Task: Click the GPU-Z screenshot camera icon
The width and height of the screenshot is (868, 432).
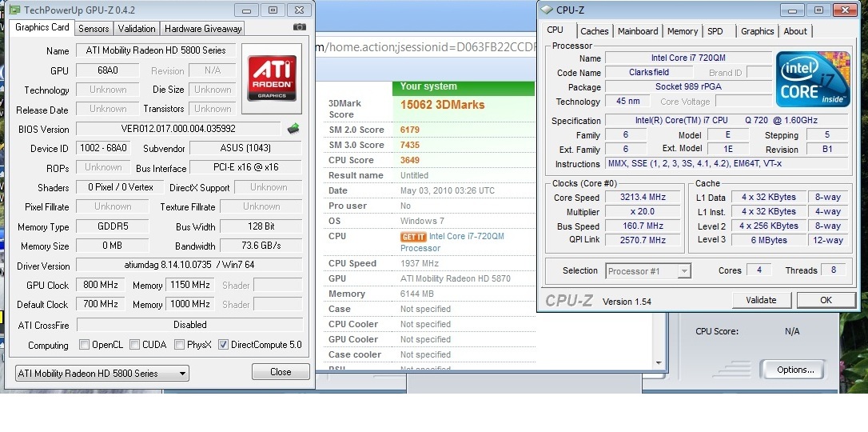Action: point(299,27)
